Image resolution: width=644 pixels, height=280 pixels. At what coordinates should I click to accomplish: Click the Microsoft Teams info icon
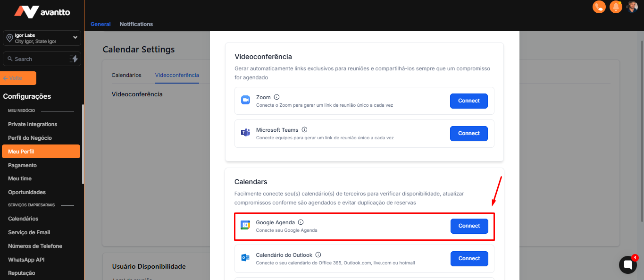pyautogui.click(x=304, y=130)
